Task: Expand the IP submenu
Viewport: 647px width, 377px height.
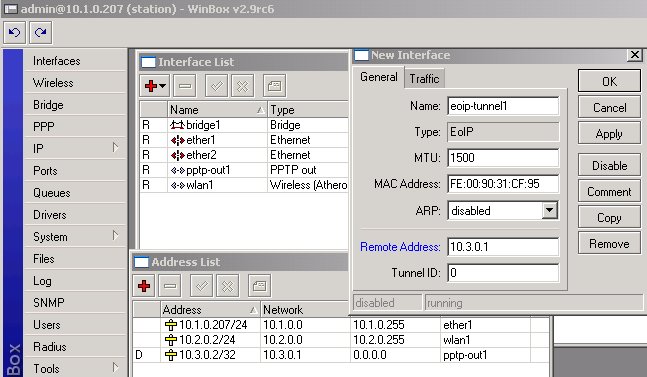Action: [x=75, y=148]
